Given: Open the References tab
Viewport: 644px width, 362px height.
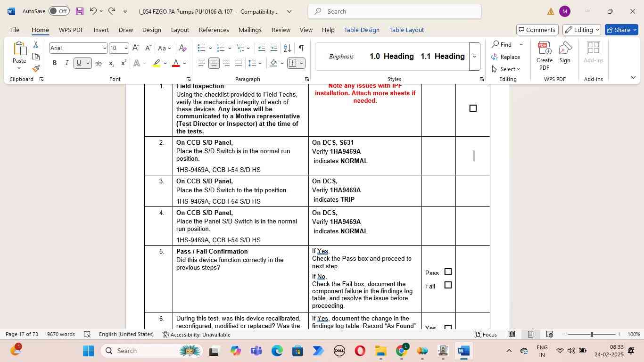Looking at the screenshot, I should tap(214, 30).
